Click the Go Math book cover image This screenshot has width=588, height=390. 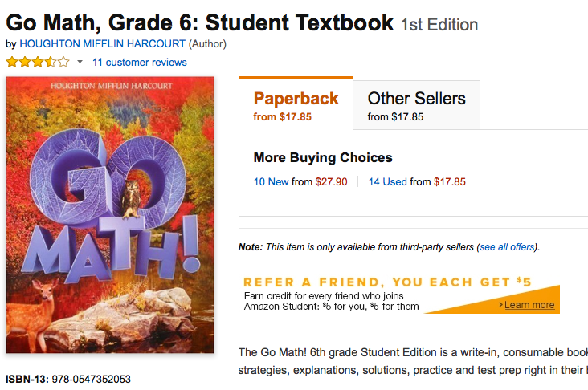click(110, 214)
